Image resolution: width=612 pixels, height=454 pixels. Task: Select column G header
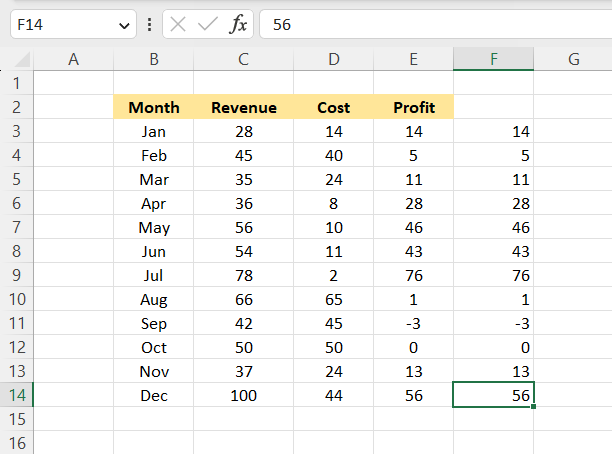[x=573, y=60]
